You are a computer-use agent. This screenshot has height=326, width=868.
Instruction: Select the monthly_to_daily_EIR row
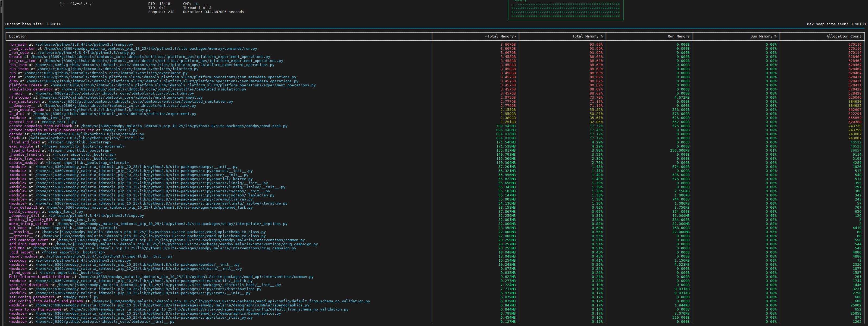[52, 220]
